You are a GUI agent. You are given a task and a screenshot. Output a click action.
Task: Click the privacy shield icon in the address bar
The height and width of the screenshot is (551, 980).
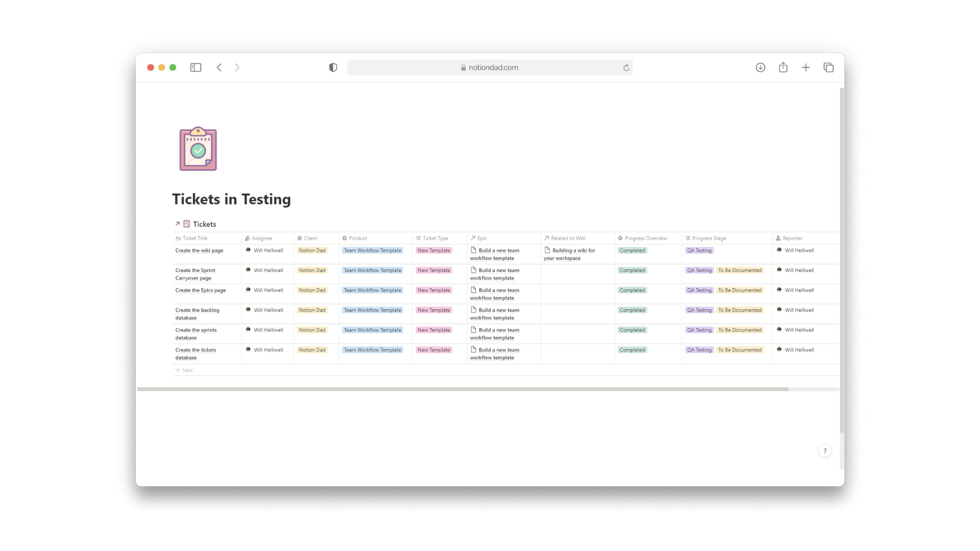click(333, 67)
